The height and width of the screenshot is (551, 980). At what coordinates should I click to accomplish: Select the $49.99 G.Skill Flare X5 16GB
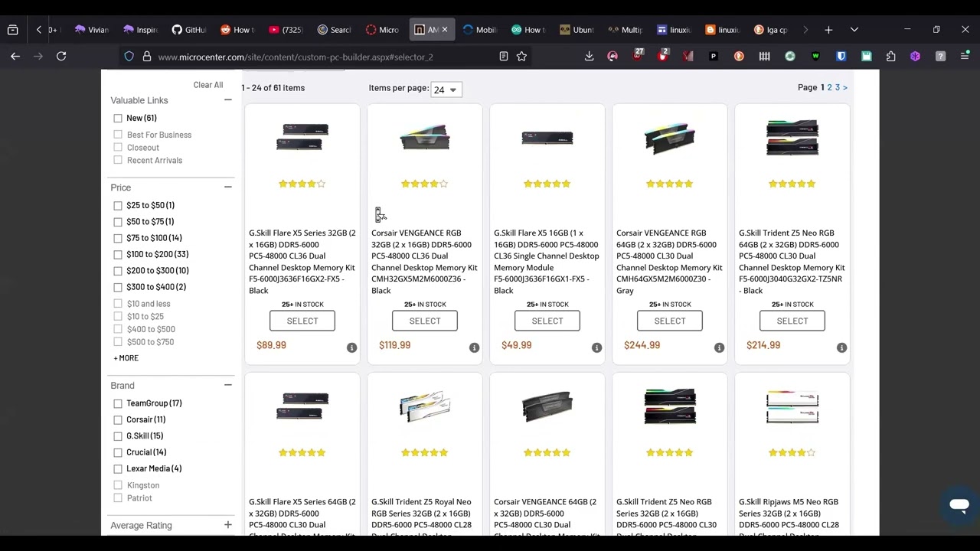pos(547,321)
